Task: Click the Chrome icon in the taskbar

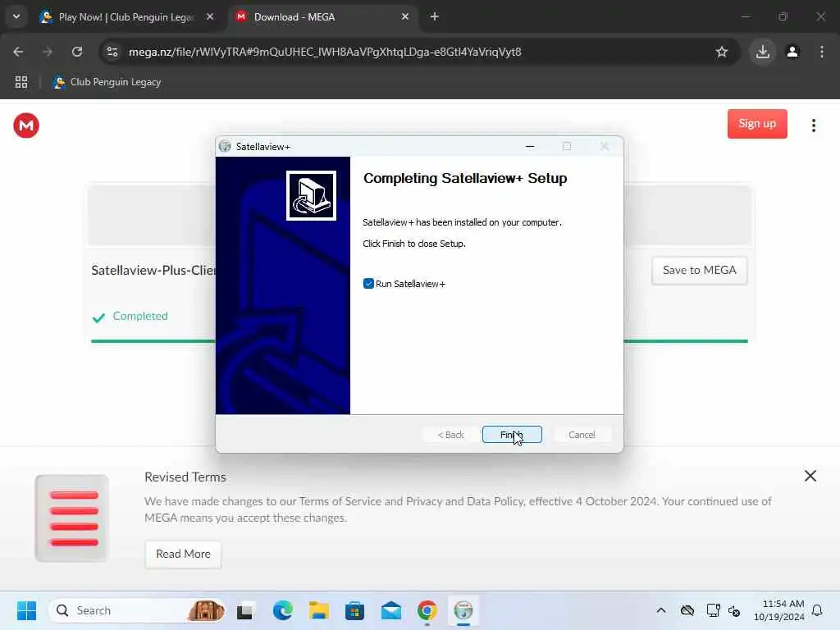Action: [427, 610]
